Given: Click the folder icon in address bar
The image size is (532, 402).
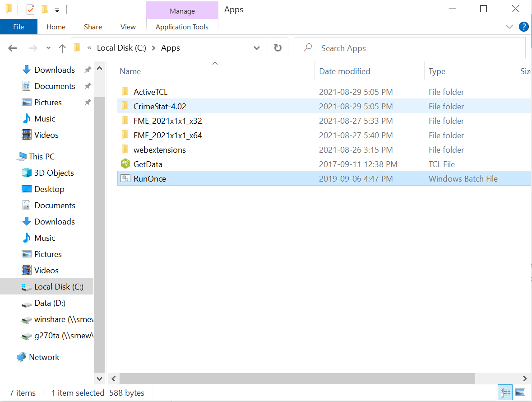Looking at the screenshot, I should [77, 47].
